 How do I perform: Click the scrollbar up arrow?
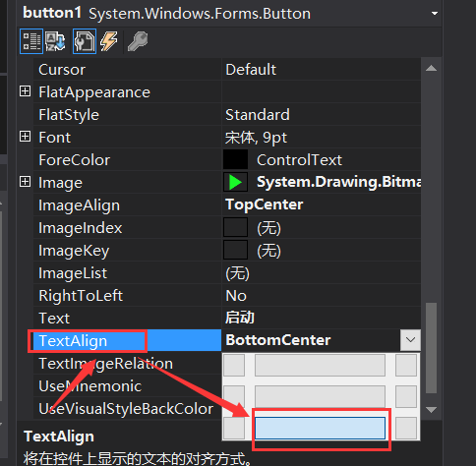(431, 68)
